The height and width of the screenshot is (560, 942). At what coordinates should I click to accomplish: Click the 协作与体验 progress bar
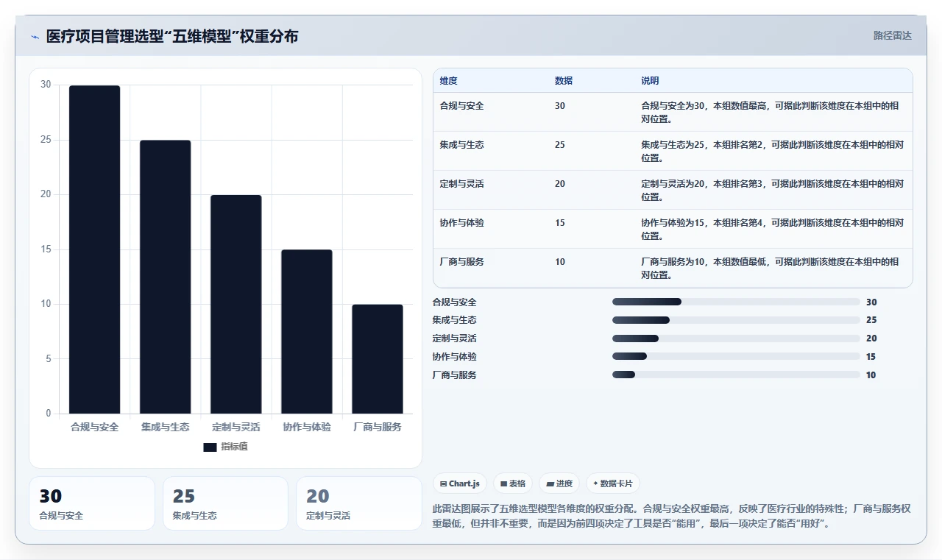coord(736,356)
